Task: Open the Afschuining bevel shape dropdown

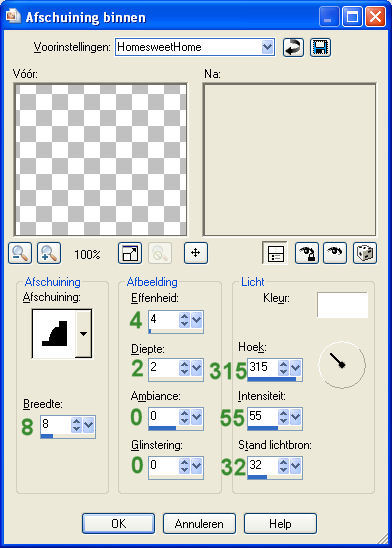Action: tap(84, 334)
